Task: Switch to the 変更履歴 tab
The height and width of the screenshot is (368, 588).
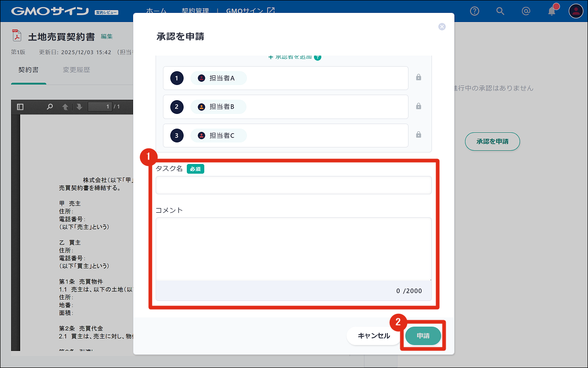Action: point(76,70)
